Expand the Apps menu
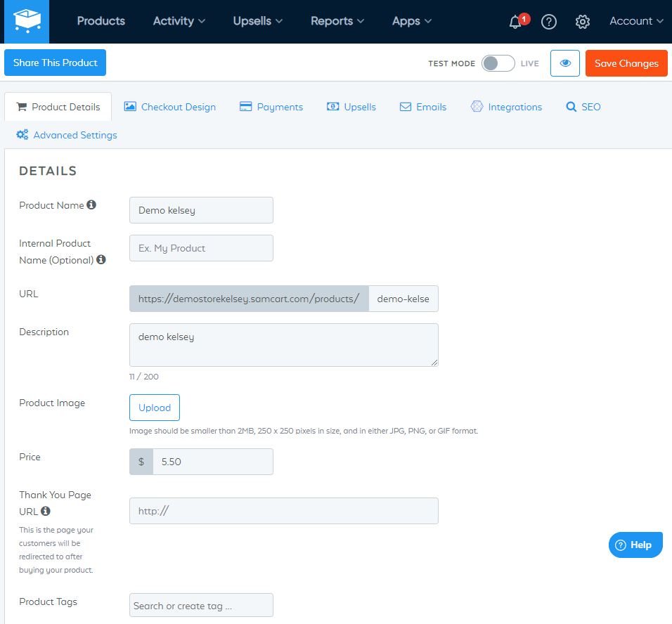 click(x=411, y=21)
